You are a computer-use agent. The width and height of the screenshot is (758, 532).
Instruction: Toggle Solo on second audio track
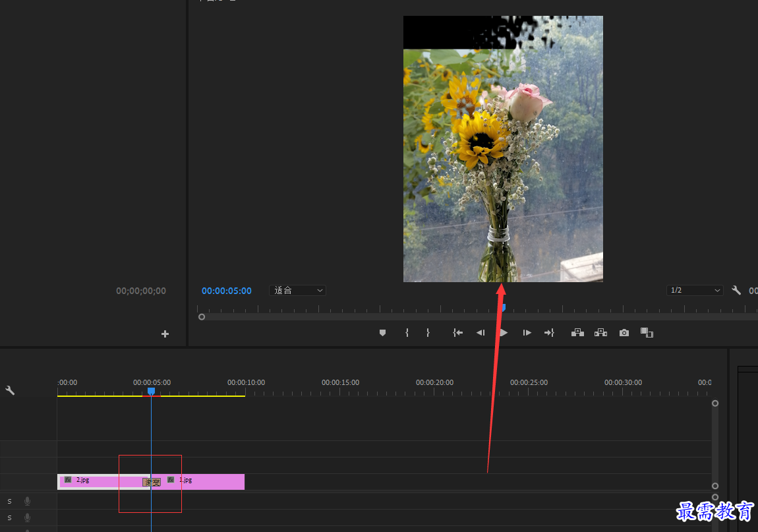[9, 517]
